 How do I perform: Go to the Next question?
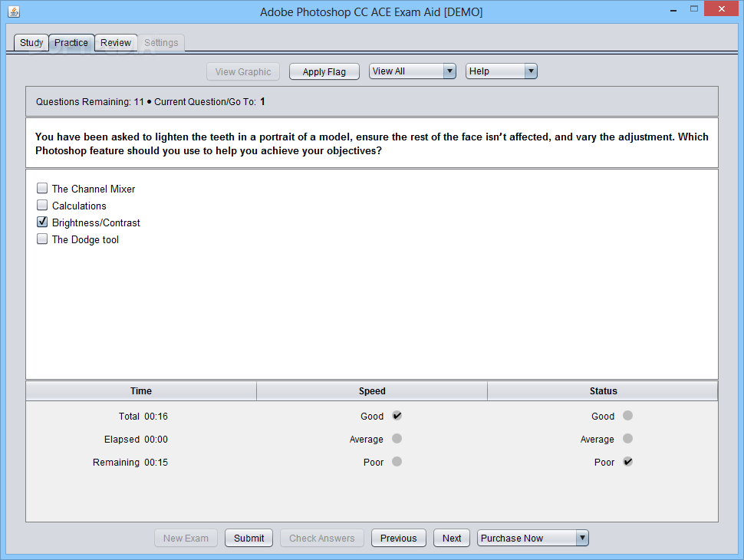452,539
